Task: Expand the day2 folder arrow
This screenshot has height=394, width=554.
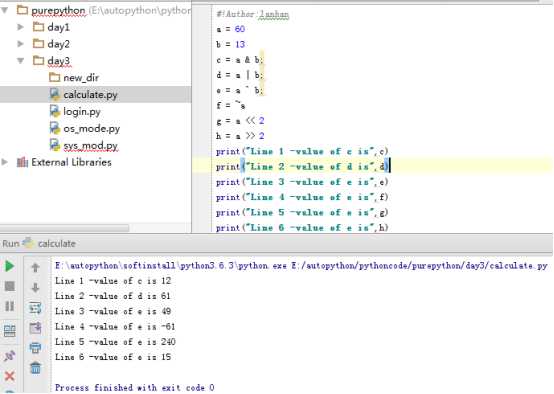Action: click(x=20, y=44)
